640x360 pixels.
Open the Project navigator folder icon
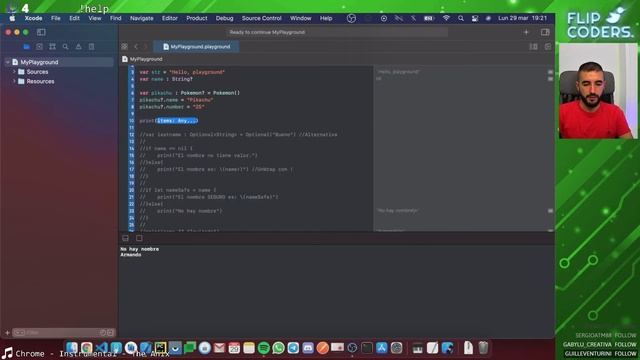click(x=27, y=47)
